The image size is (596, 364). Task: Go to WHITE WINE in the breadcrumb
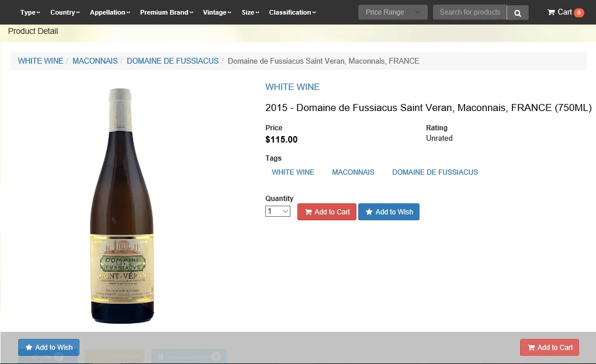coord(41,61)
